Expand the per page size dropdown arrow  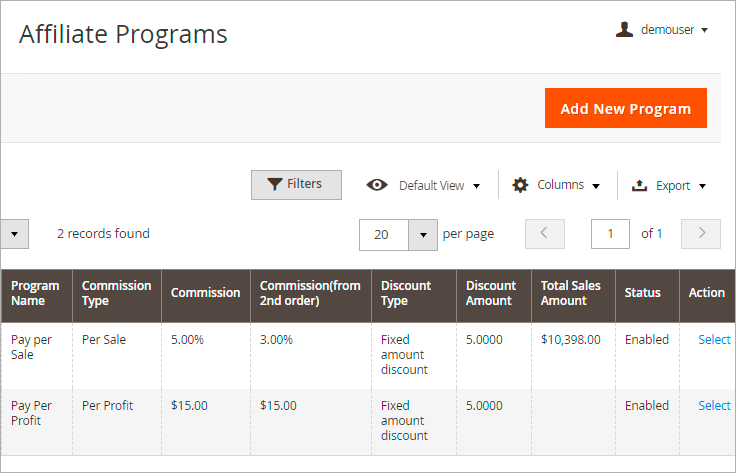(424, 234)
